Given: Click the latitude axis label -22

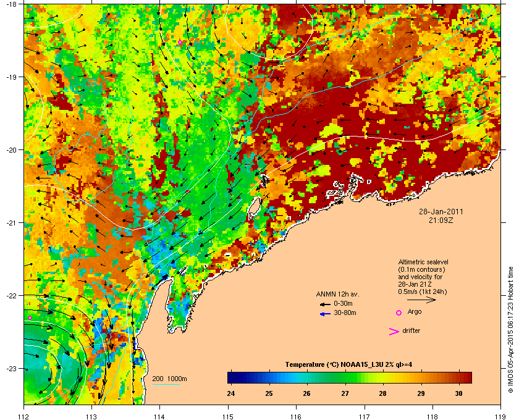Looking at the screenshot, I should [x=11, y=296].
